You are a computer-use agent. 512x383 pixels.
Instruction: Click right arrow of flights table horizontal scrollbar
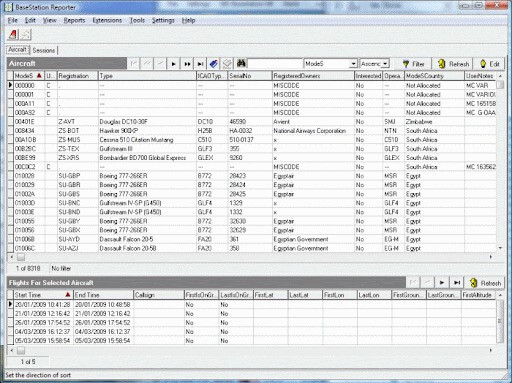491,350
